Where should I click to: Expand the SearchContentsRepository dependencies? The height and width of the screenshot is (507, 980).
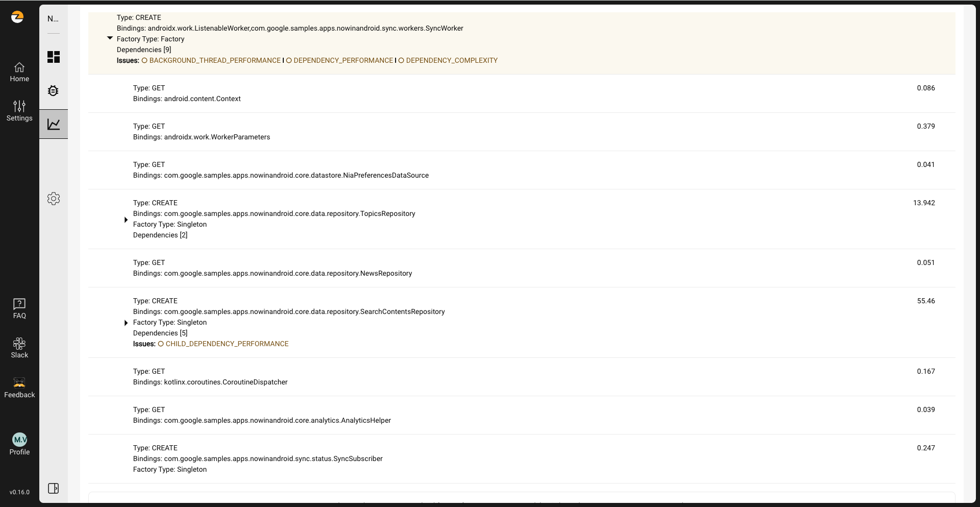(126, 323)
